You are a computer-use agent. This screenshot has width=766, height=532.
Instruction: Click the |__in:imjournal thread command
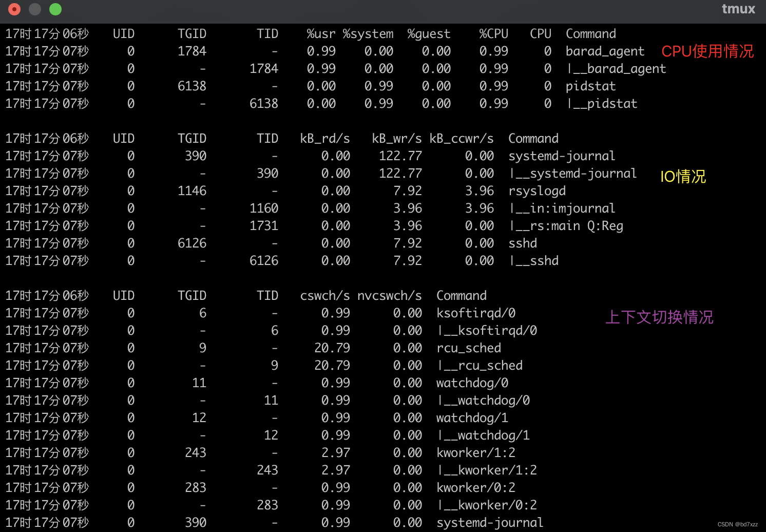pos(562,208)
